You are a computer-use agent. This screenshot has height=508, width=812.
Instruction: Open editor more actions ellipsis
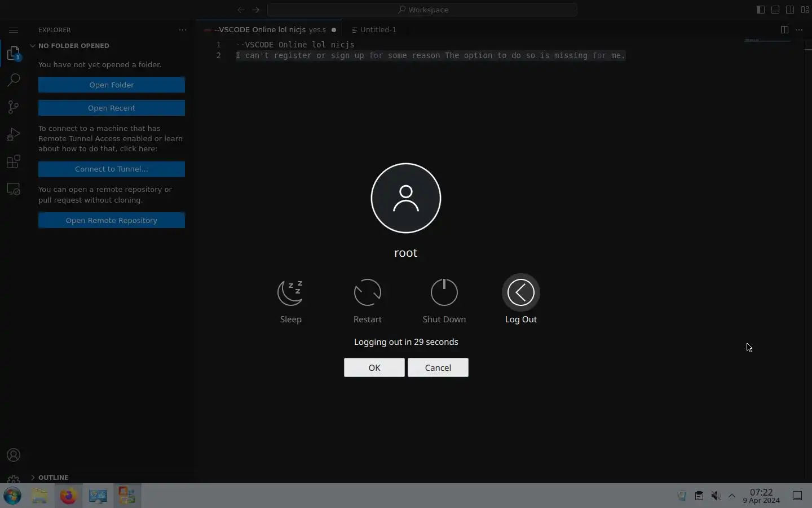(799, 30)
